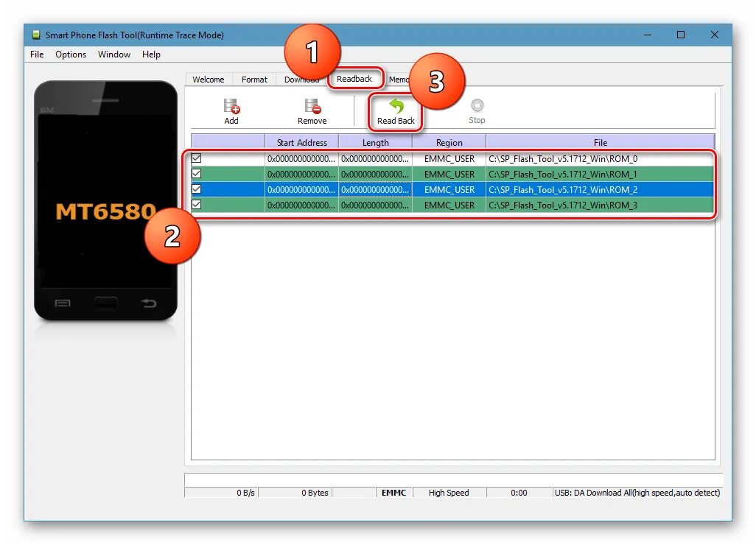Click the length cell of ROM_2 row
This screenshot has height=545, width=756.
376,189
